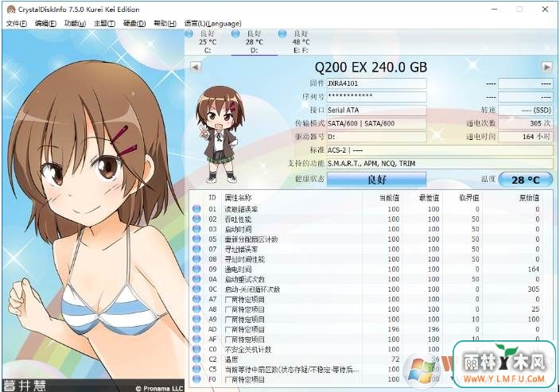Click the power-on count value 305 次
Screen dimensions: 560x392
tap(525, 123)
